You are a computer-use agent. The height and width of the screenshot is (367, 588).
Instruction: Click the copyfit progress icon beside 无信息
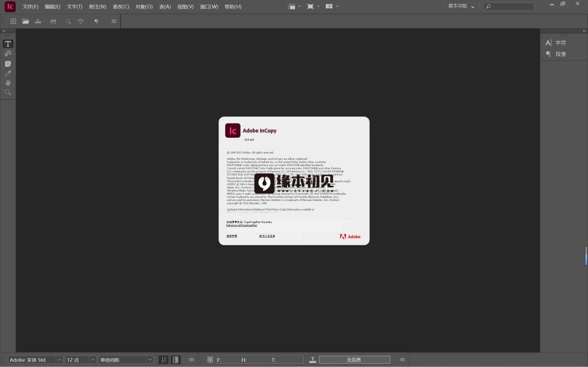pyautogui.click(x=313, y=360)
